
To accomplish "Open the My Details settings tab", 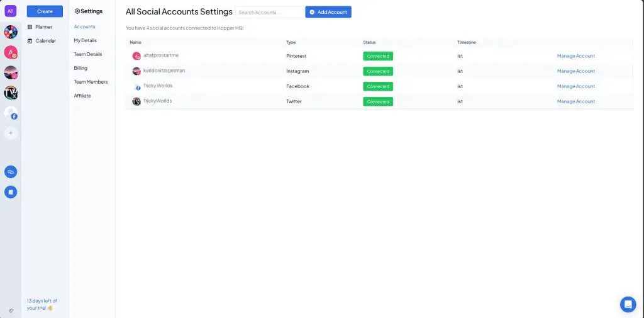I will pos(86,41).
